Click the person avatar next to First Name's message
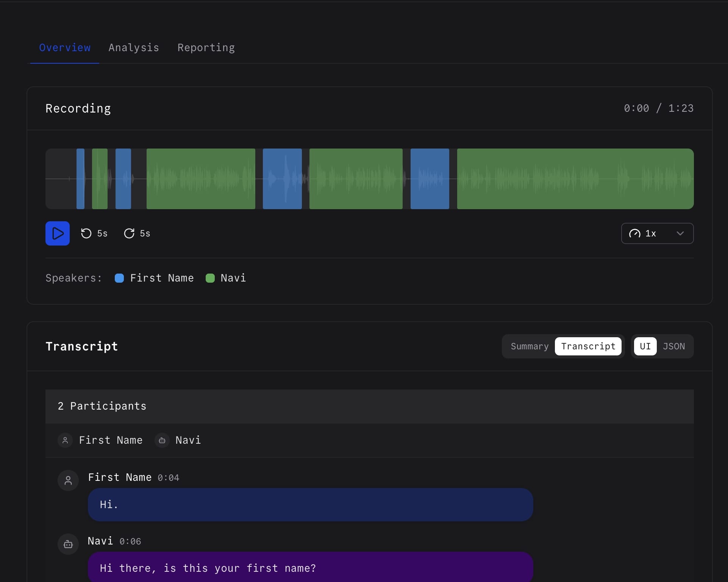Screen dimensions: 728x582 click(x=68, y=480)
